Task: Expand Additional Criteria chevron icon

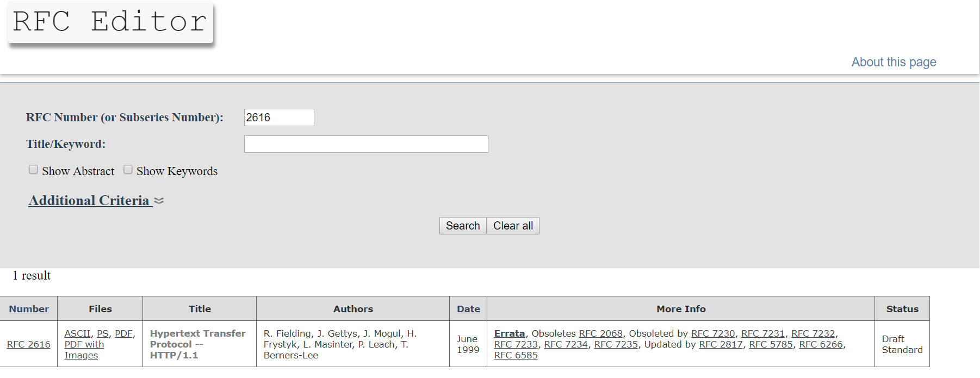Action: (159, 201)
